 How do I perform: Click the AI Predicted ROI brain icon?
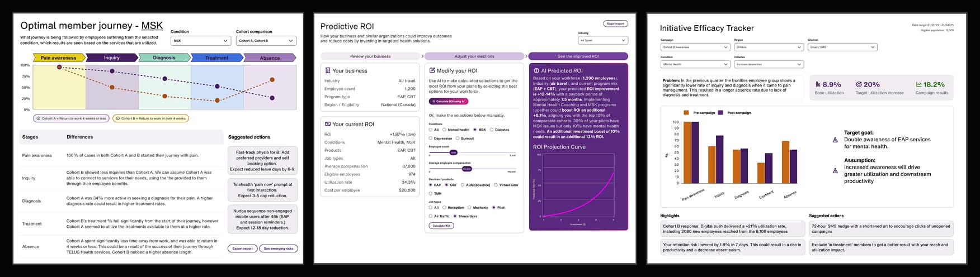(536, 71)
